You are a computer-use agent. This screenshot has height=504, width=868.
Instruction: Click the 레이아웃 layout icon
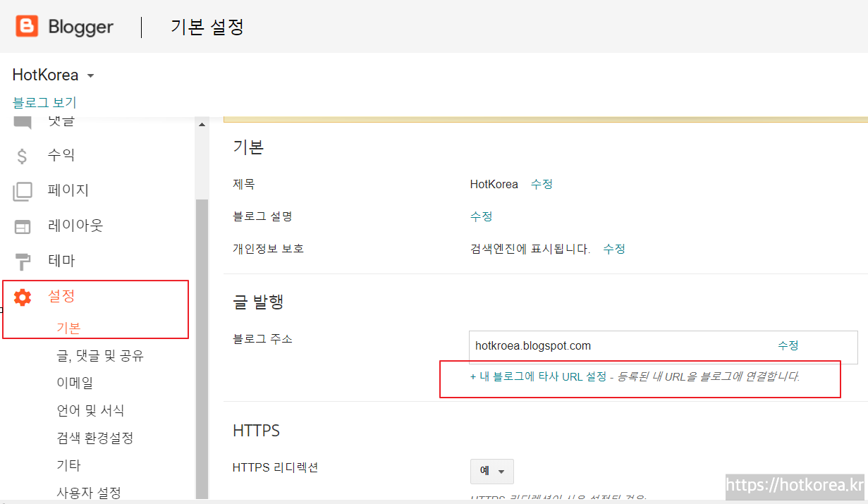[23, 227]
